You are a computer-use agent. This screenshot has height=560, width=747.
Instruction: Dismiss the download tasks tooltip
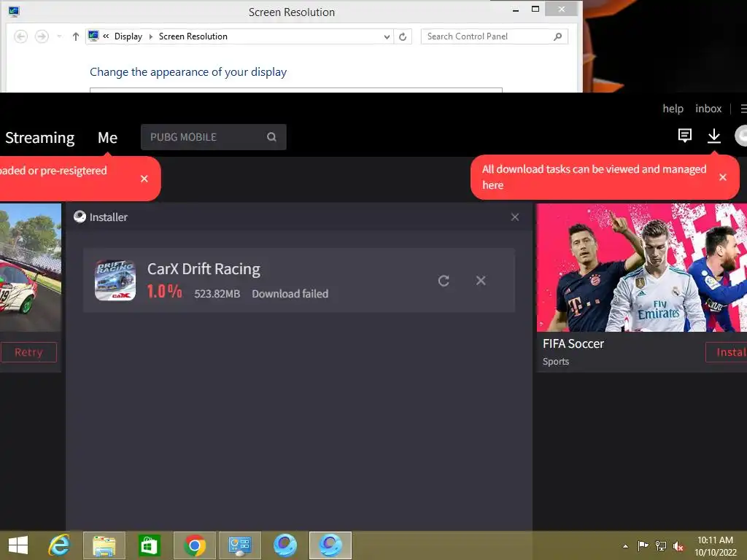[723, 177]
